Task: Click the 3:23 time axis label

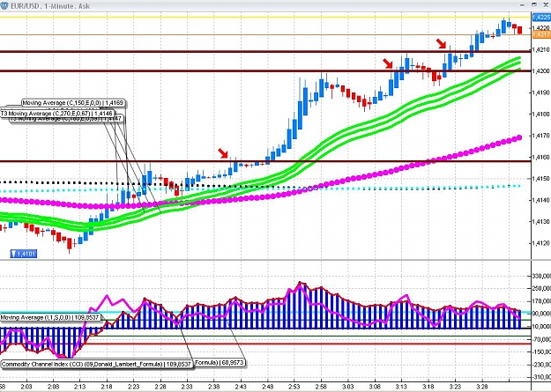Action: click(x=455, y=387)
